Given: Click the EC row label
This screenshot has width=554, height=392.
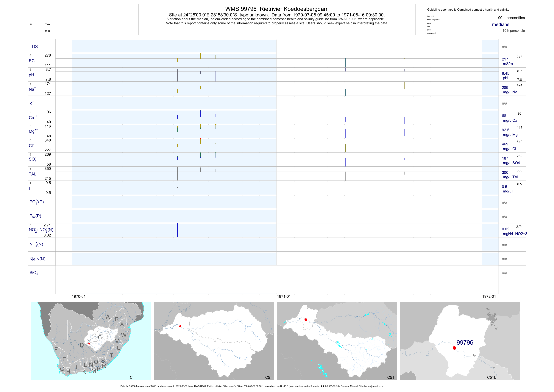Looking at the screenshot, I should (32, 61).
